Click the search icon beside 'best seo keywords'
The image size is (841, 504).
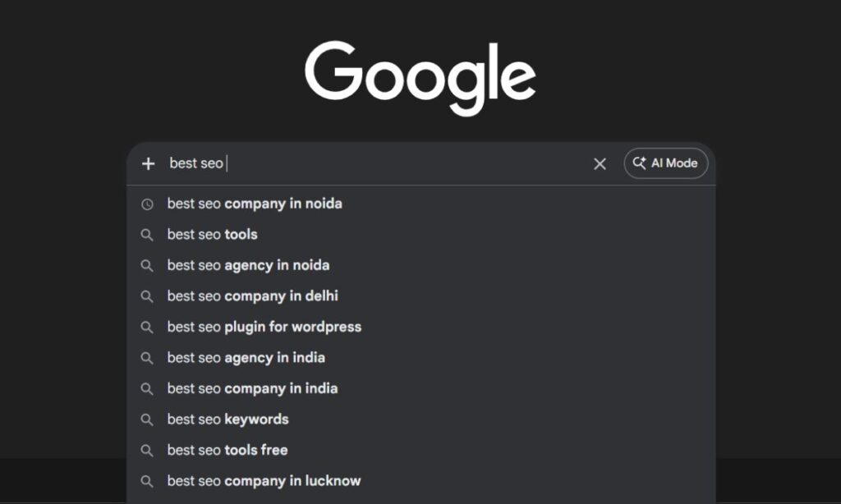(x=148, y=419)
